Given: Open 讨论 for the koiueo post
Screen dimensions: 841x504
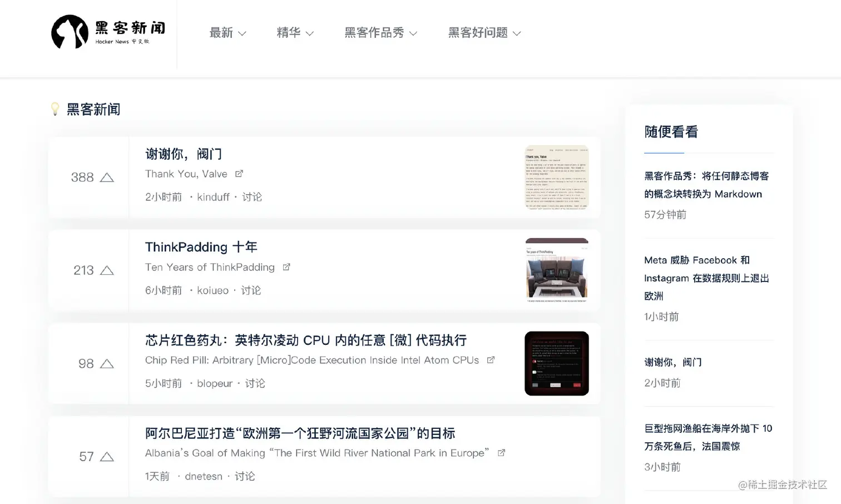Looking at the screenshot, I should [251, 290].
